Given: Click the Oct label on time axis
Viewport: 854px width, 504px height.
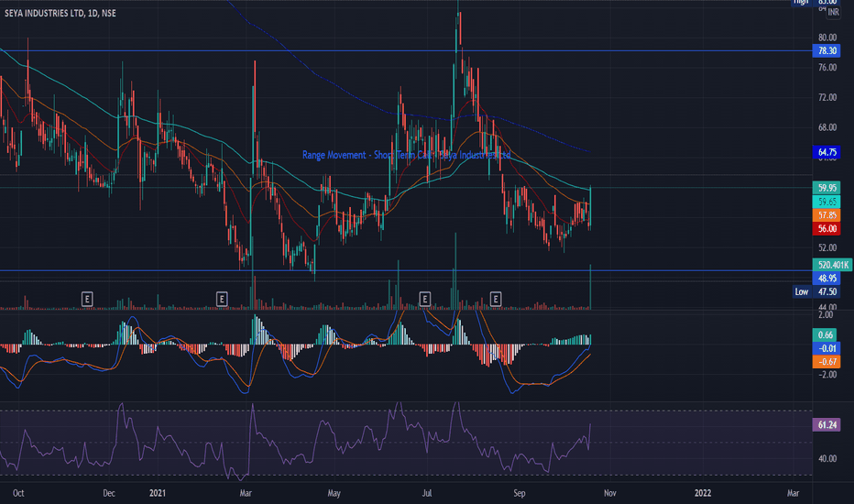Looking at the screenshot, I should click(18, 493).
